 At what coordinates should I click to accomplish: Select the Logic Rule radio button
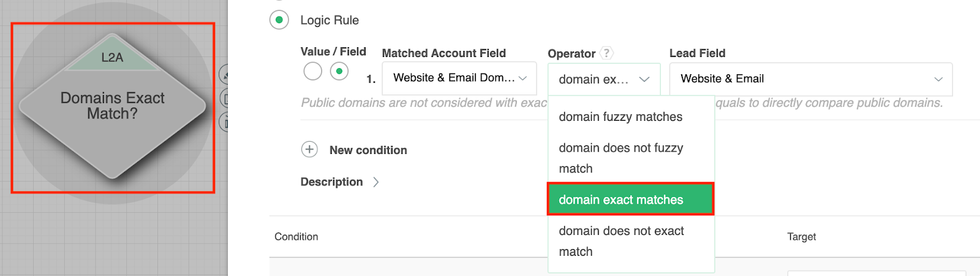[279, 20]
